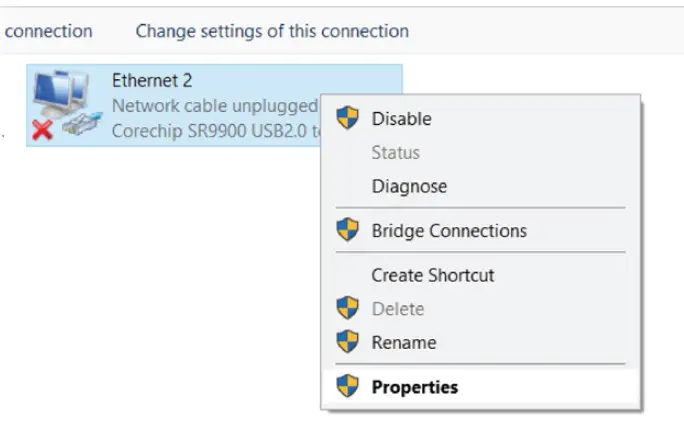
Task: Choose Create Shortcut in the menu
Action: point(433,275)
